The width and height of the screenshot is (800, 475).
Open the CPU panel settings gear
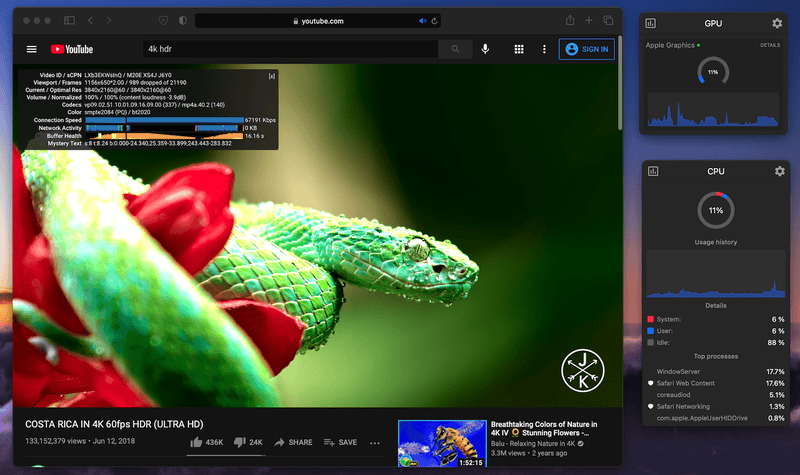click(779, 172)
